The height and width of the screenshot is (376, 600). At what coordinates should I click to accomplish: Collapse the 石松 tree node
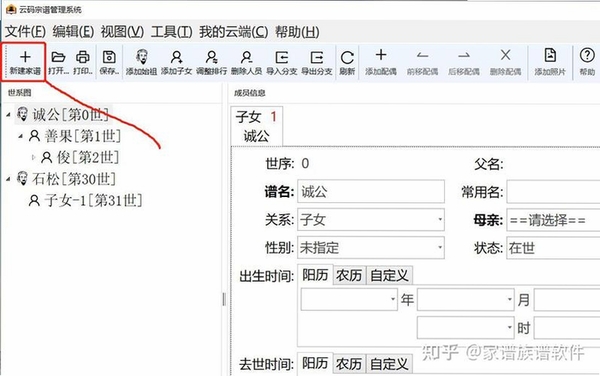pyautogui.click(x=9, y=179)
